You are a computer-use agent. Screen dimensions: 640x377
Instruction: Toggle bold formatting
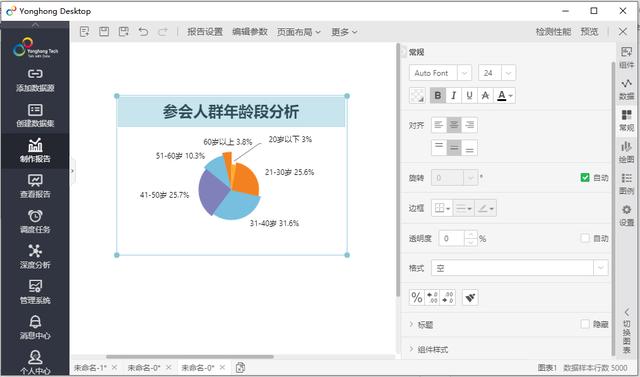(x=438, y=95)
